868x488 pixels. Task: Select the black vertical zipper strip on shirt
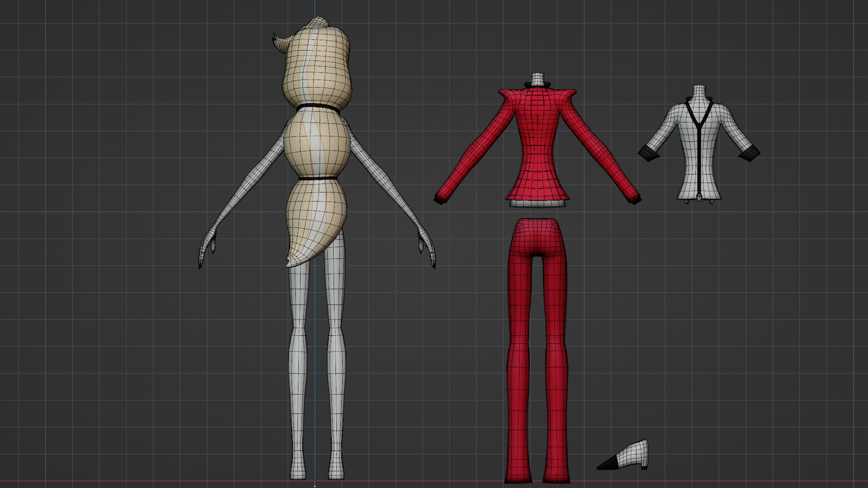699,154
